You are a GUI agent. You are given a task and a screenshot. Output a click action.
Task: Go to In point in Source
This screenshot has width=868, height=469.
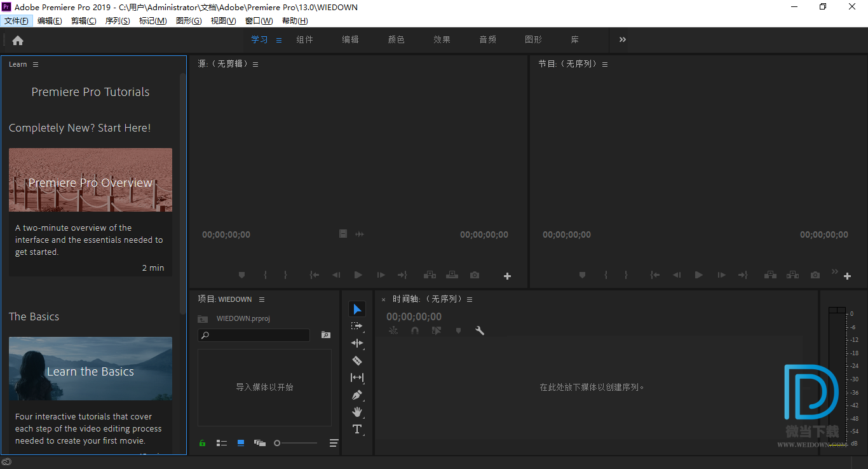(x=314, y=275)
